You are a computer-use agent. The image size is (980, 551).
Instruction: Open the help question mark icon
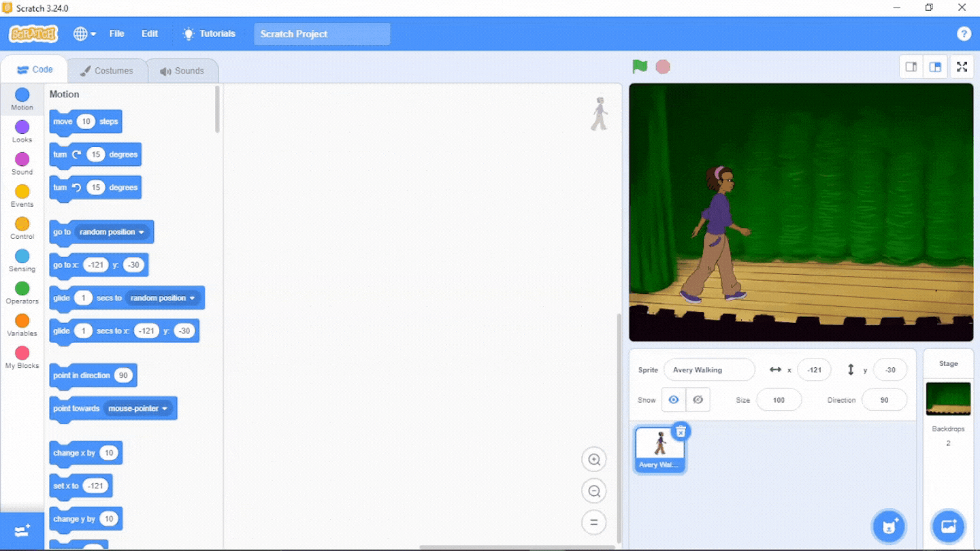coord(964,34)
